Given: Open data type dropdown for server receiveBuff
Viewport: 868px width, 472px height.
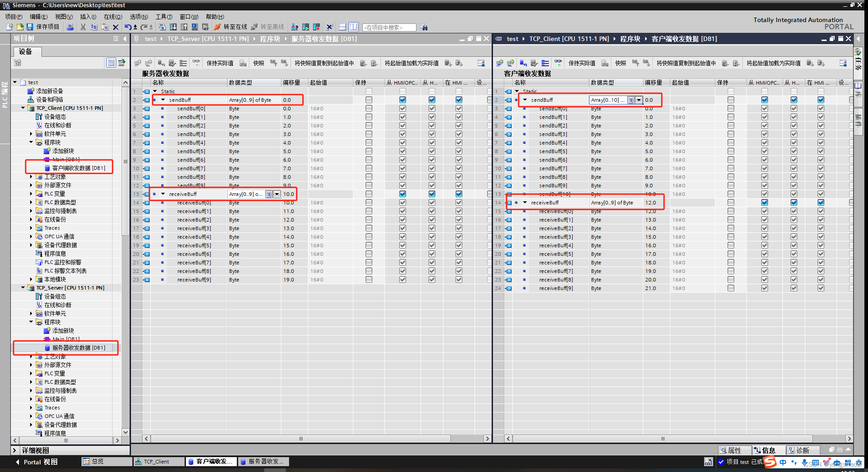Looking at the screenshot, I should pos(277,194).
